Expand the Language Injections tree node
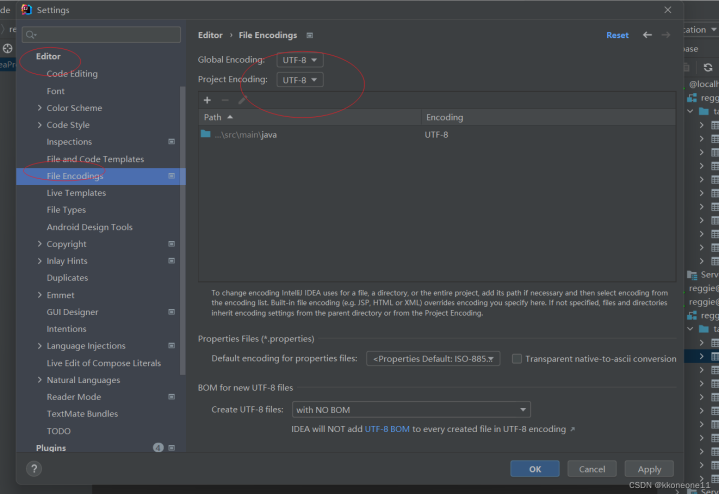Viewport: 719px width, 494px height. [x=39, y=346]
